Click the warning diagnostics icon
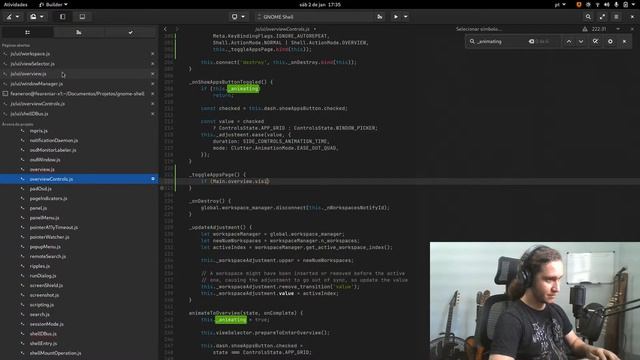This screenshot has width=640, height=360. click(585, 29)
